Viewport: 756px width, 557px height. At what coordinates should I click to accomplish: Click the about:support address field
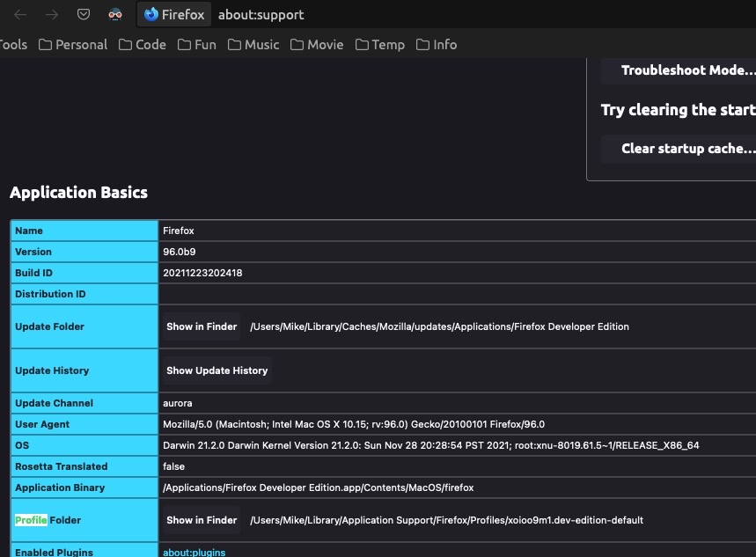(x=261, y=15)
